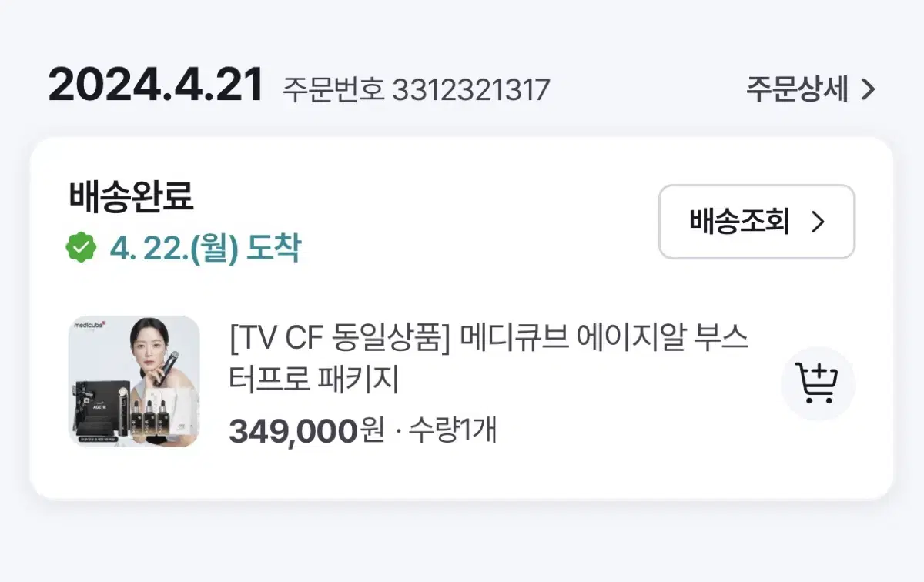
Task: Tap the medicube logo in product thumbnail
Action: click(x=90, y=326)
